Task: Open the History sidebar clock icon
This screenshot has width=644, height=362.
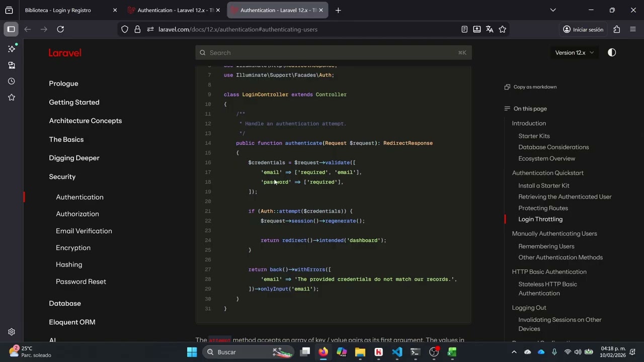Action: (x=12, y=81)
